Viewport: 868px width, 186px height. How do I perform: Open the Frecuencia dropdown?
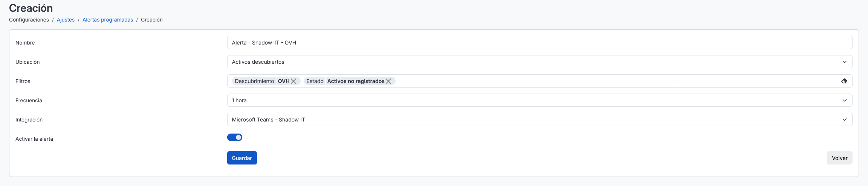pos(539,100)
